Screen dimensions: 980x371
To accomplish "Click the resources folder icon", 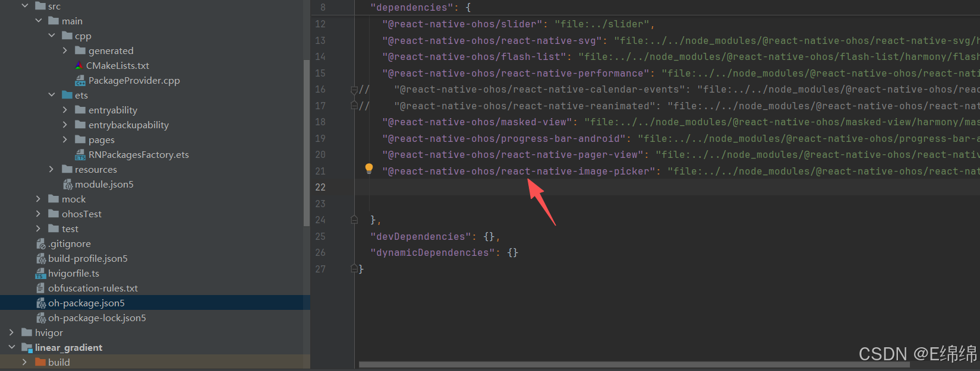I will click(67, 169).
